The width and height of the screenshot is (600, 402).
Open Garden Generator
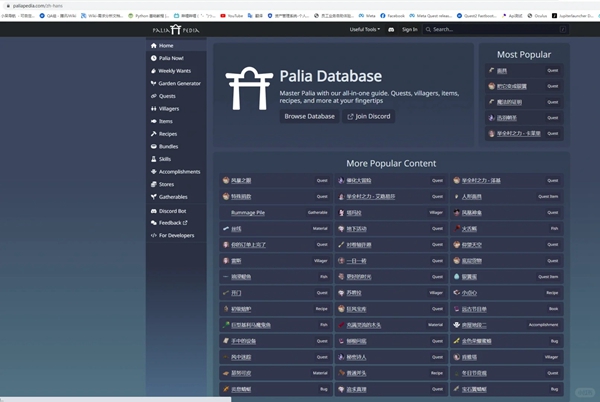[176, 83]
